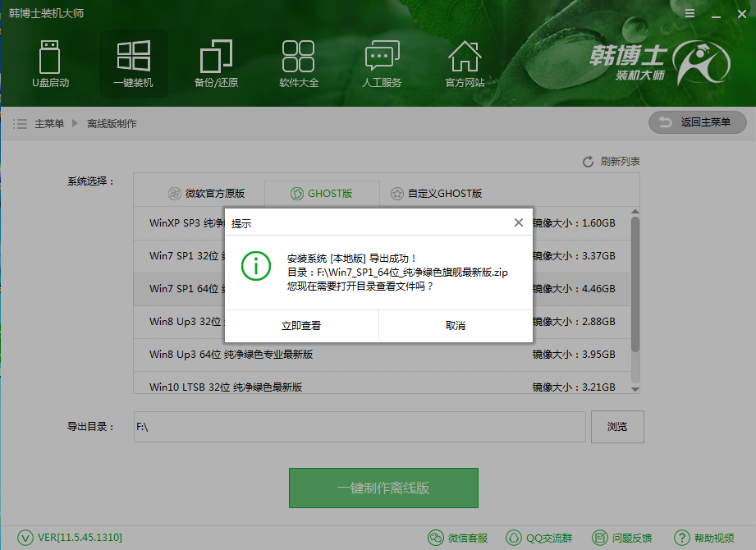Launch 人工服务 customer support
756x550 pixels.
[381, 64]
